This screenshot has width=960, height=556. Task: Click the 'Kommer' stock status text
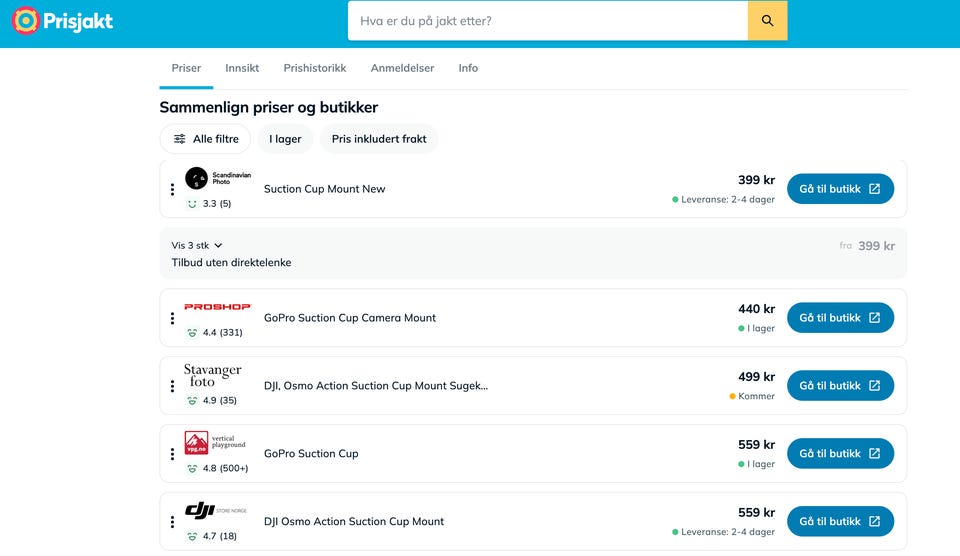[756, 396]
